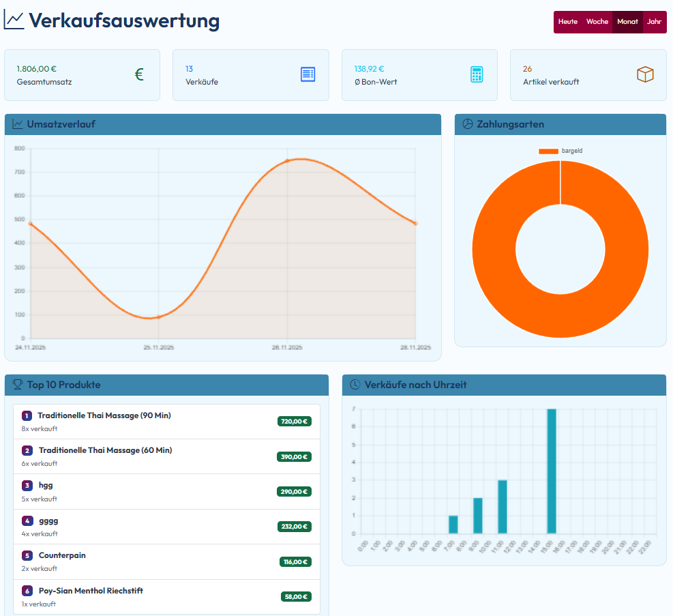Click the trophy icon in Top 10 Produkte header
Image resolution: width=673 pixels, height=616 pixels.
click(16, 385)
